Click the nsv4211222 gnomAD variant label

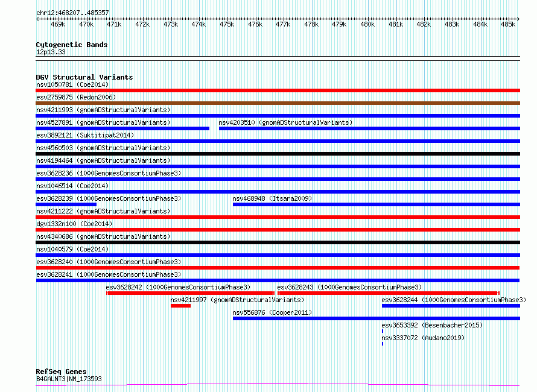click(103, 211)
